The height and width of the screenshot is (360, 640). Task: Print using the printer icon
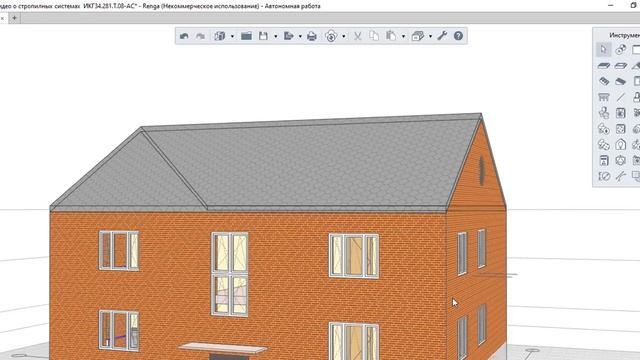[x=312, y=36]
